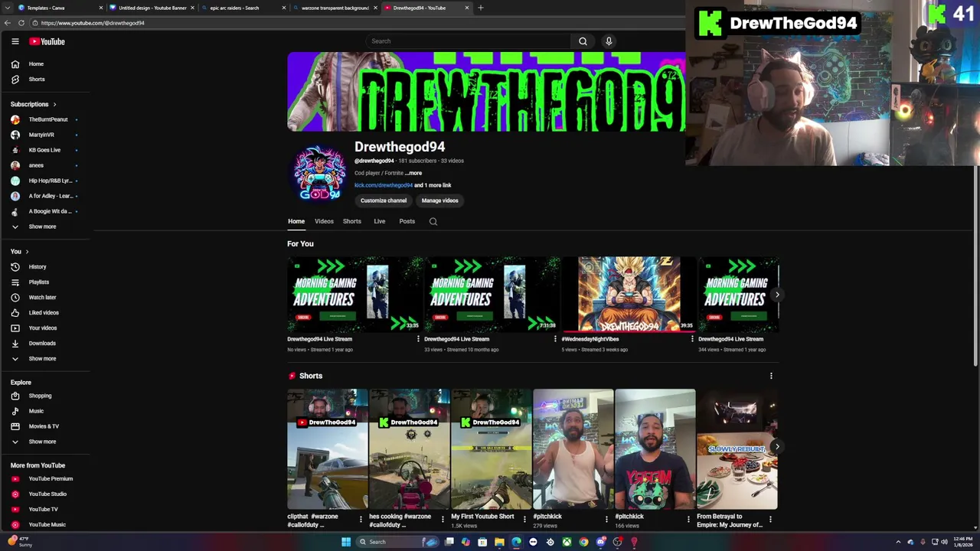This screenshot has height=551, width=980.
Task: Switch to channel Videos tab
Action: [324, 222]
